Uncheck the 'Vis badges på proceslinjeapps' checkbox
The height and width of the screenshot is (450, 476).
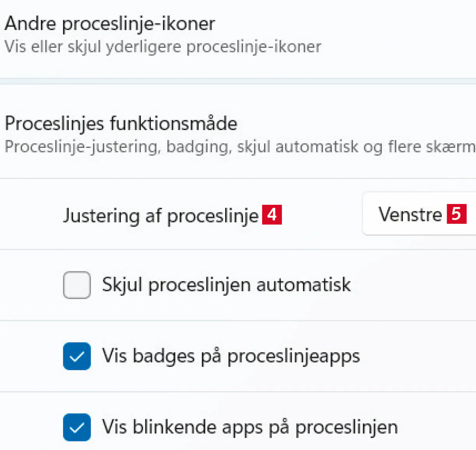pos(77,356)
